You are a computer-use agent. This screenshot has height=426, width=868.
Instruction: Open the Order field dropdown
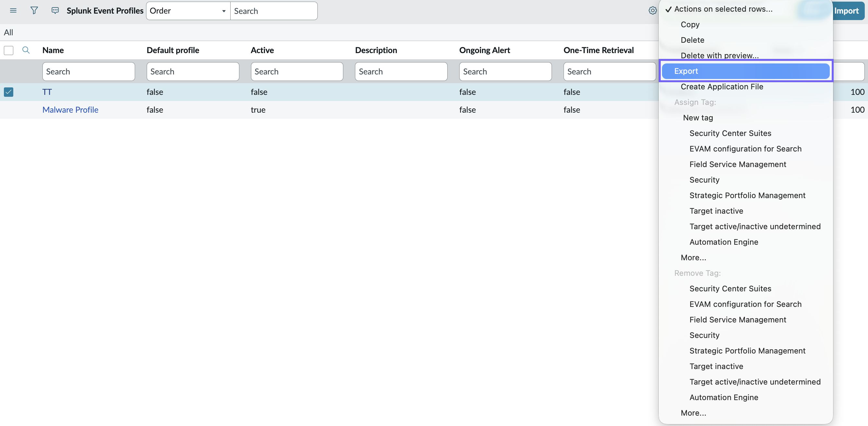[x=188, y=11]
